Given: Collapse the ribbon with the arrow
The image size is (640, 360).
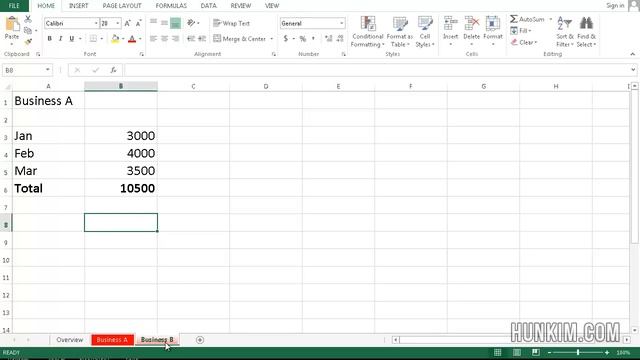Looking at the screenshot, I should coord(632,54).
